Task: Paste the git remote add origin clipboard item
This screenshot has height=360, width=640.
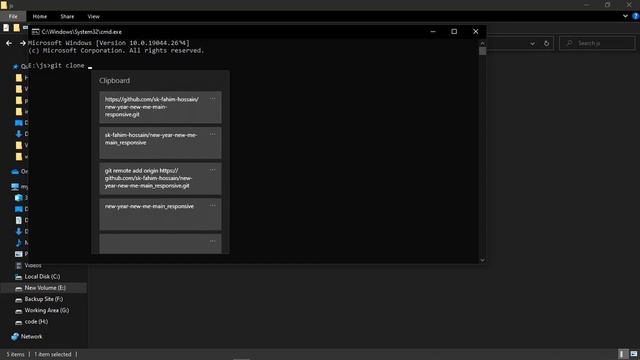Action: [160, 178]
